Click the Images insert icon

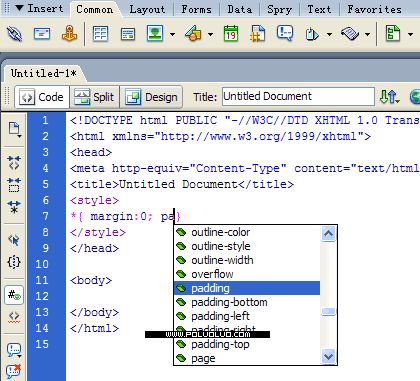(x=155, y=34)
